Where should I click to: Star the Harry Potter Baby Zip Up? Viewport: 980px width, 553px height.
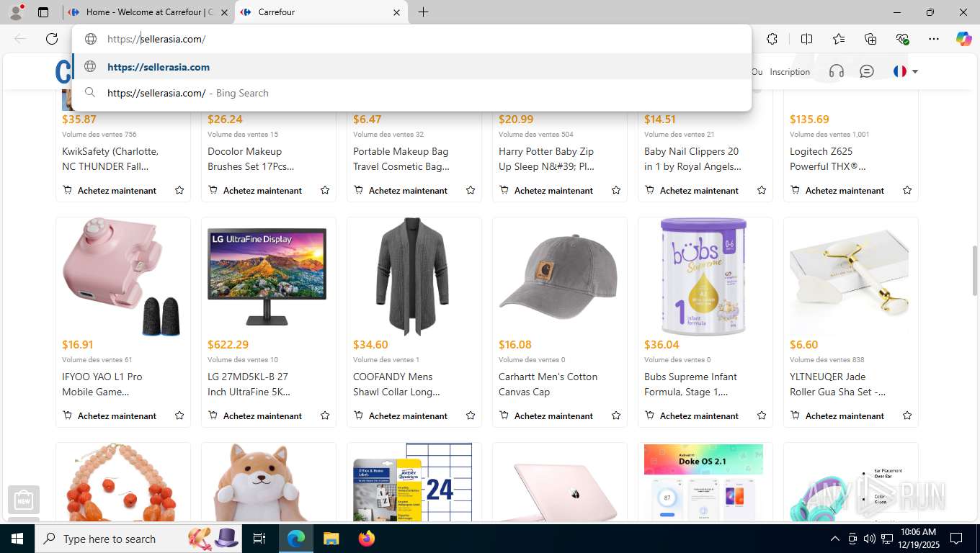(x=616, y=190)
